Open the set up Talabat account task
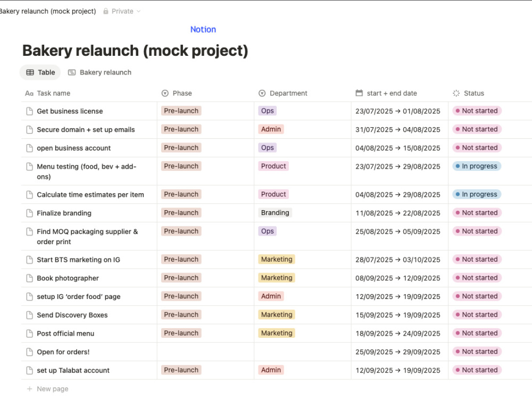This screenshot has width=532, height=399. pos(73,370)
